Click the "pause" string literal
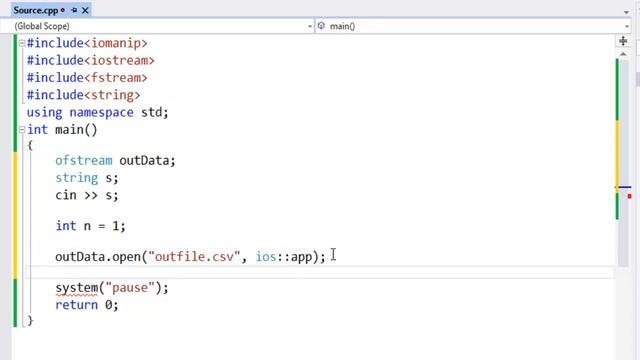Viewport: 640px width, 360px height. 130,288
